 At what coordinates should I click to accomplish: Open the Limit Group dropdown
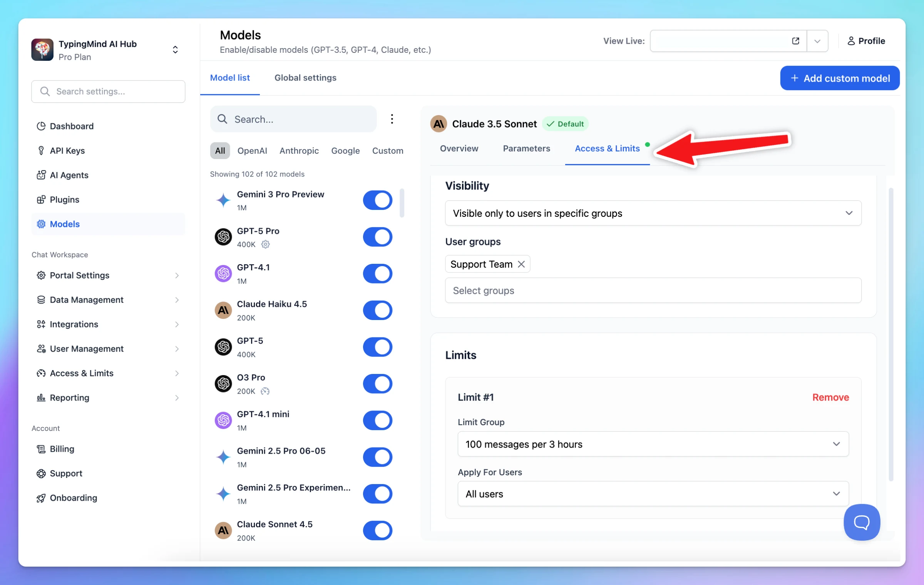coord(653,444)
